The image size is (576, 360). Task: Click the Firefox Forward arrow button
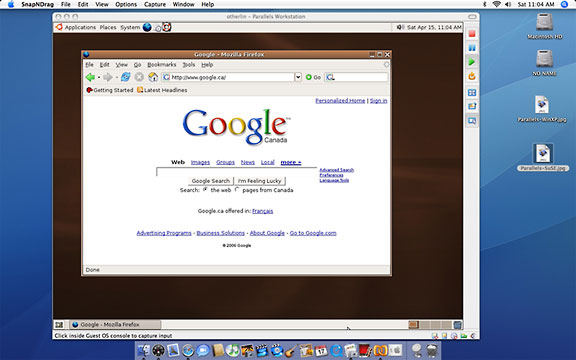(x=108, y=77)
